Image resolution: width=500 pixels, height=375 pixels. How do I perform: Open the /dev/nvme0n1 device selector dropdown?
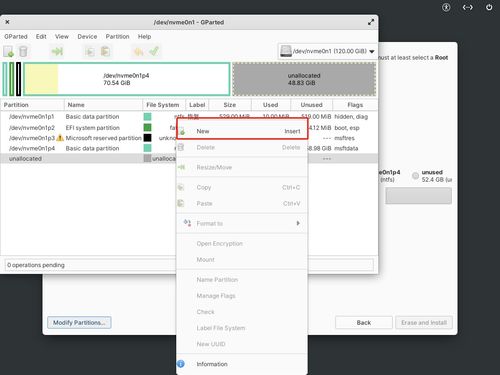coord(328,51)
